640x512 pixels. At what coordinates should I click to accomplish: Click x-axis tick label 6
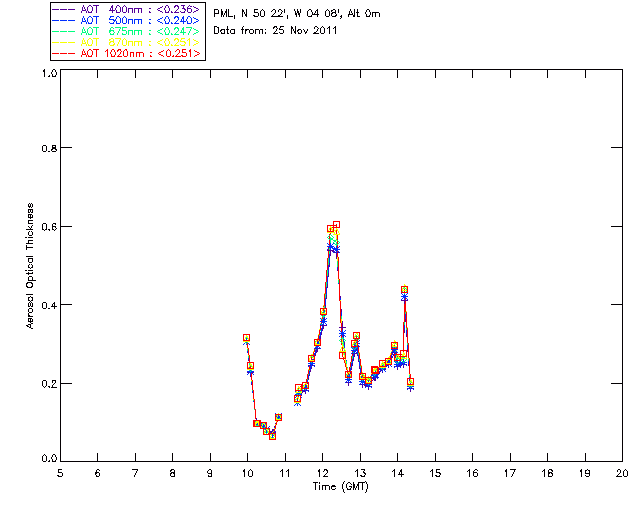click(98, 474)
